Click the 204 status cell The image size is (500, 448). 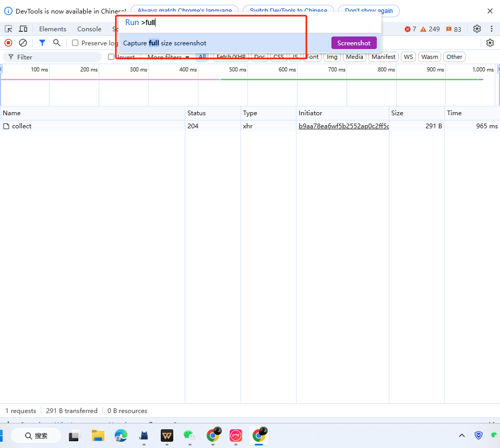pos(213,126)
